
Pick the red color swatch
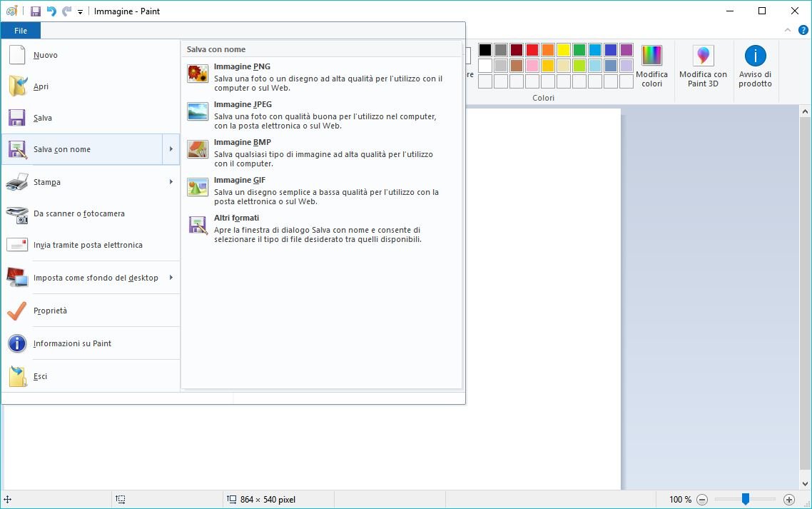click(532, 50)
